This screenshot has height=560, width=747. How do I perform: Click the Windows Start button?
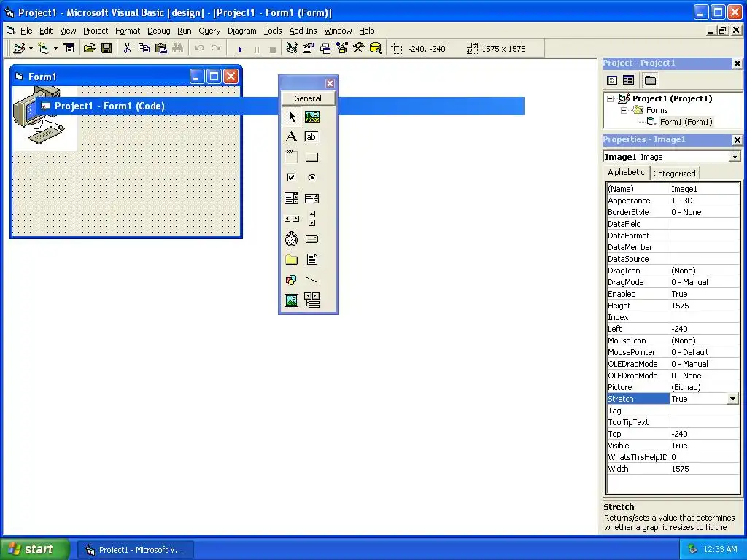coord(34,549)
